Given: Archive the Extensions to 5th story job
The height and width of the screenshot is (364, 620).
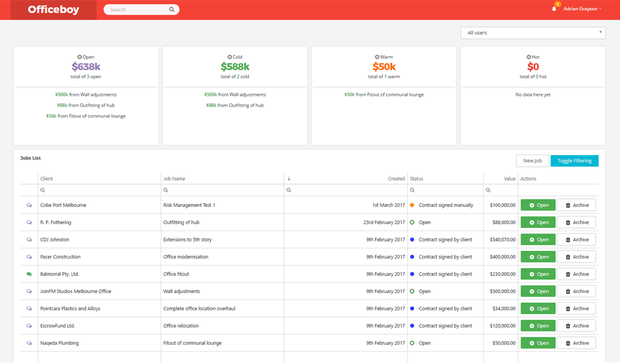Looking at the screenshot, I should pos(576,239).
